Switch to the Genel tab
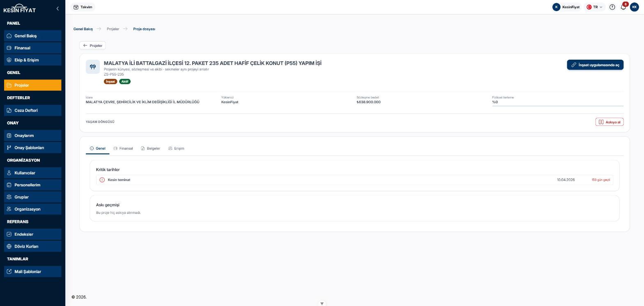This screenshot has width=644, height=306. 97,148
